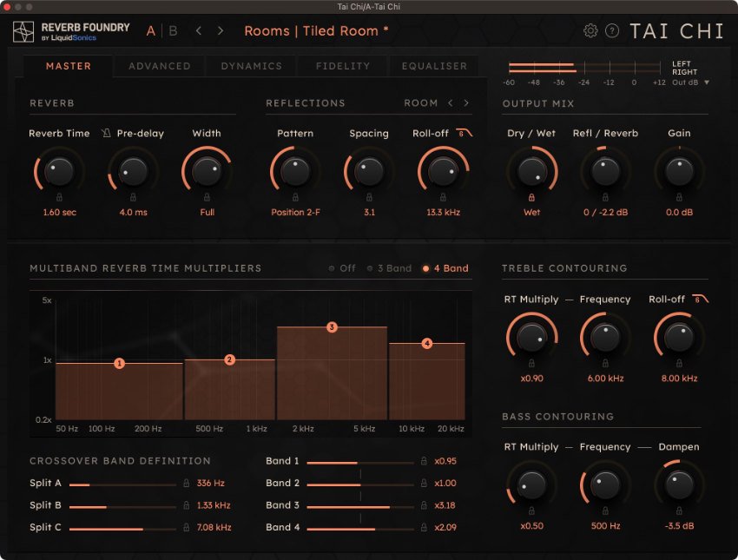738x560 pixels.
Task: Open the help question mark icon
Action: click(611, 30)
